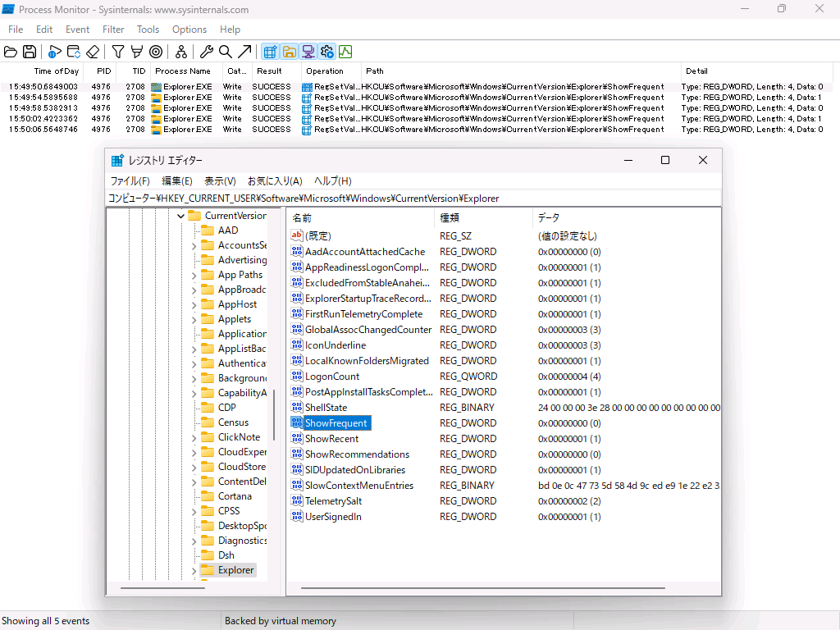Select the ShowRecent registry value
The image size is (840, 630).
(x=331, y=438)
